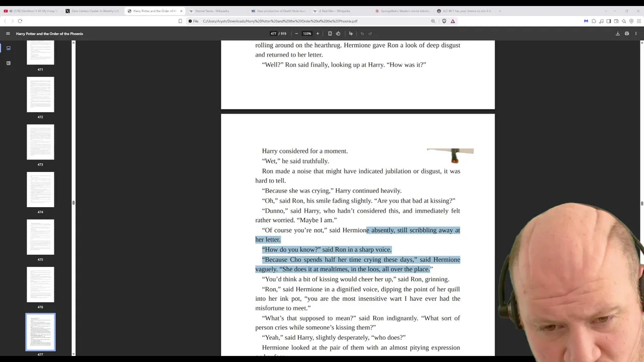The width and height of the screenshot is (644, 362).
Task: Open the new tab plus button
Action: (x=500, y=11)
